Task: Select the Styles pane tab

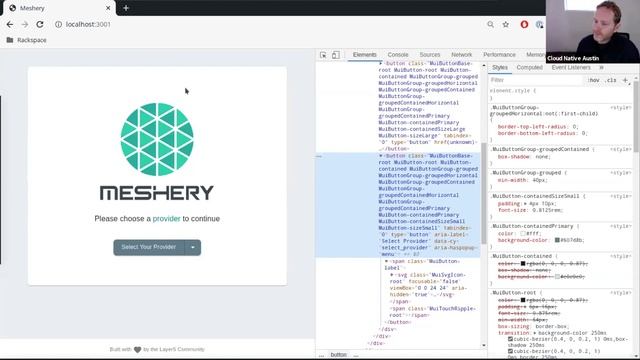Action: pyautogui.click(x=500, y=68)
